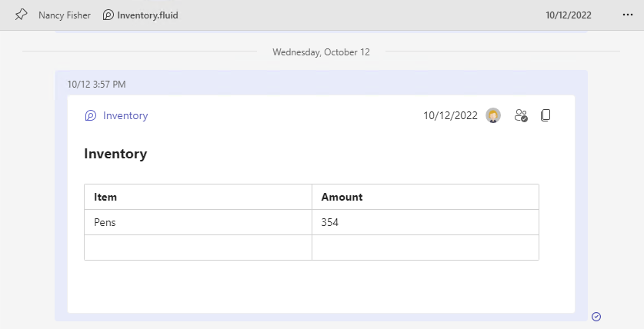This screenshot has height=329, width=644.
Task: Click the 10/12/2022 date in component header
Action: 451,115
